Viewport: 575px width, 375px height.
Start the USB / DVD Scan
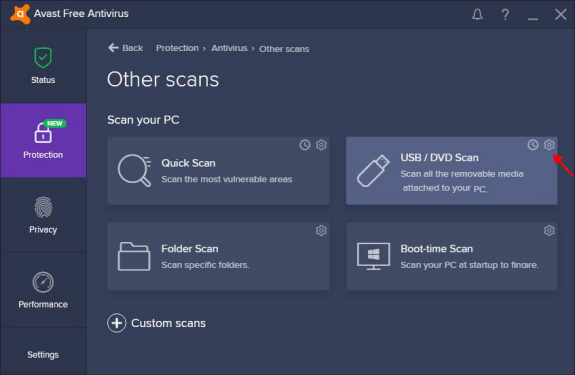point(451,171)
